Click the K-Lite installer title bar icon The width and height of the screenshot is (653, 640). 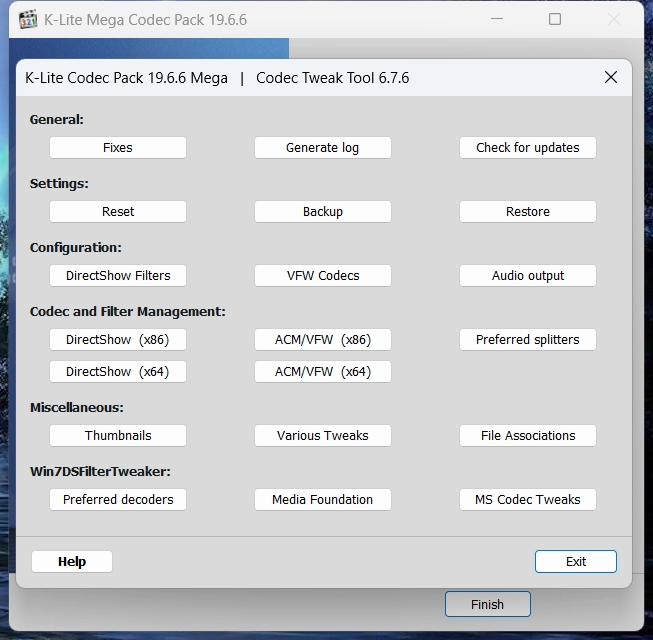[x=28, y=20]
